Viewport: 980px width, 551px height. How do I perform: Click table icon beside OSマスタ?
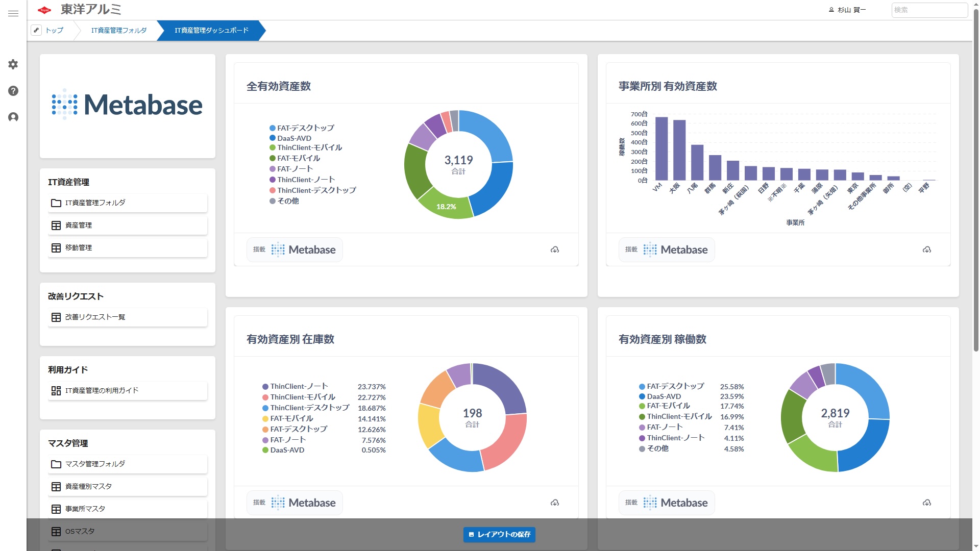tap(56, 532)
